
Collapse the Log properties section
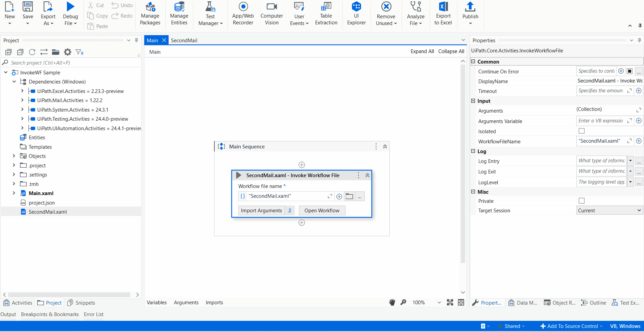(473, 151)
